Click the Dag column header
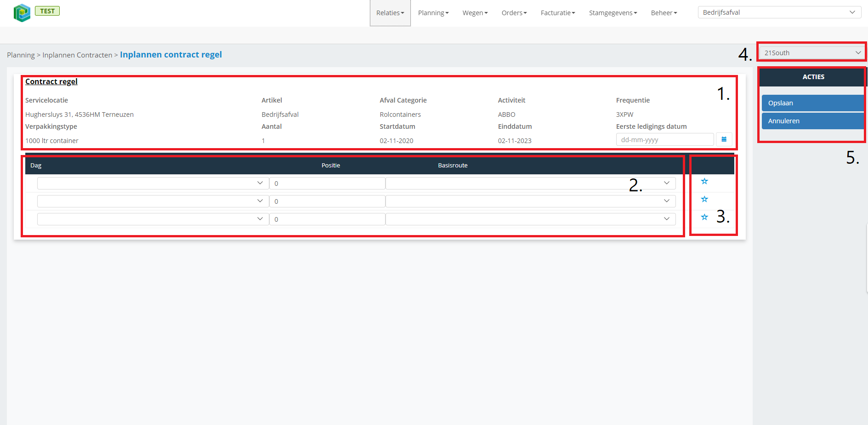 point(36,166)
